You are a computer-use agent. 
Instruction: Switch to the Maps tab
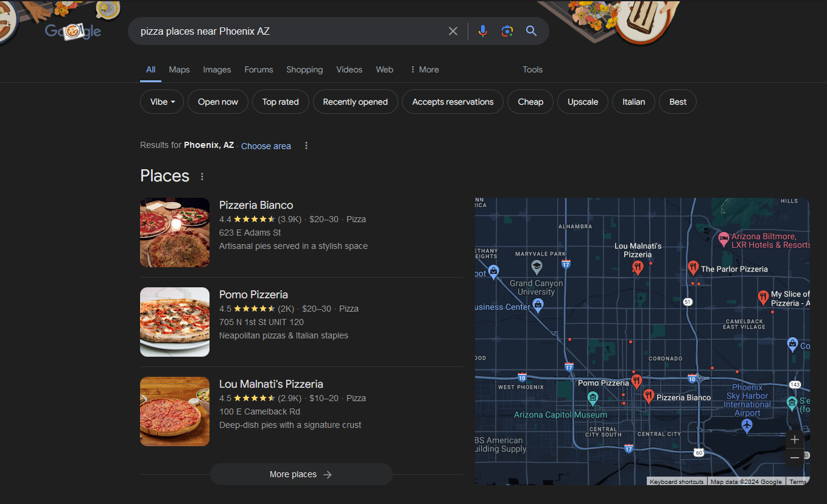179,69
